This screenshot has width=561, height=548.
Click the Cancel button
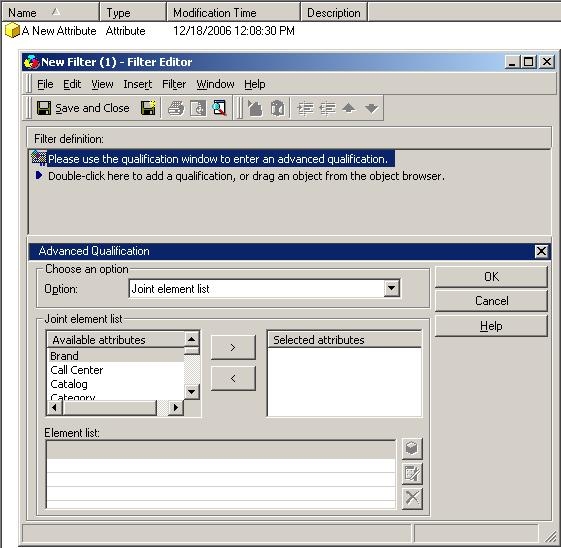point(491,301)
